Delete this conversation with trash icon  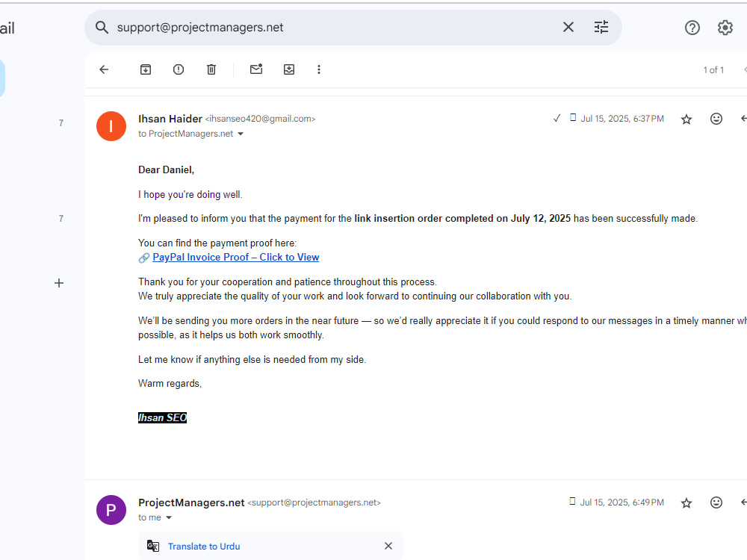click(x=211, y=69)
